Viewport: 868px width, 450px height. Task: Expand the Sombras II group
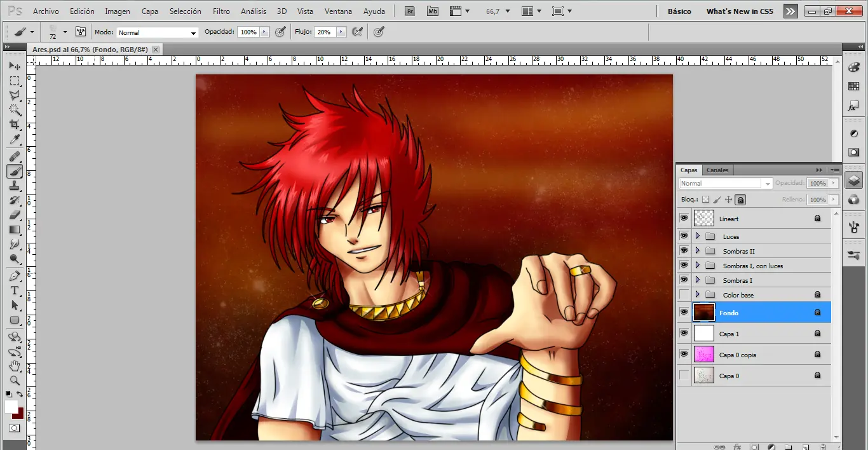[x=697, y=250]
